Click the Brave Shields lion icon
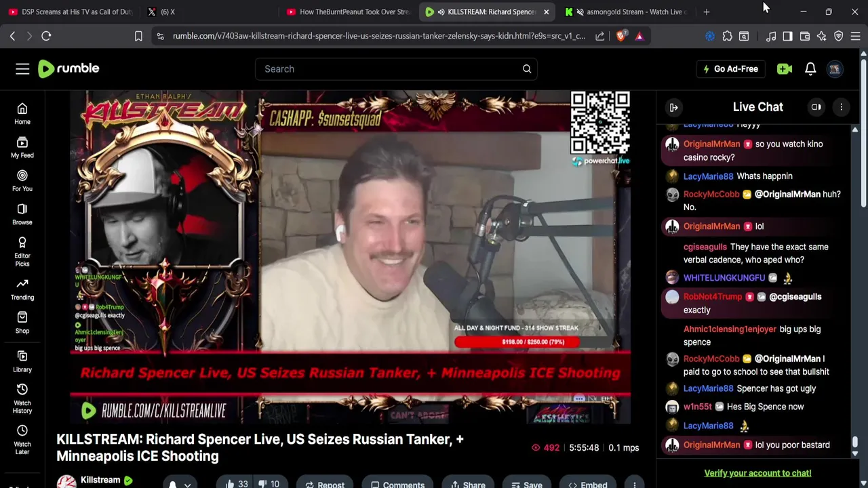This screenshot has height=488, width=868. point(621,36)
